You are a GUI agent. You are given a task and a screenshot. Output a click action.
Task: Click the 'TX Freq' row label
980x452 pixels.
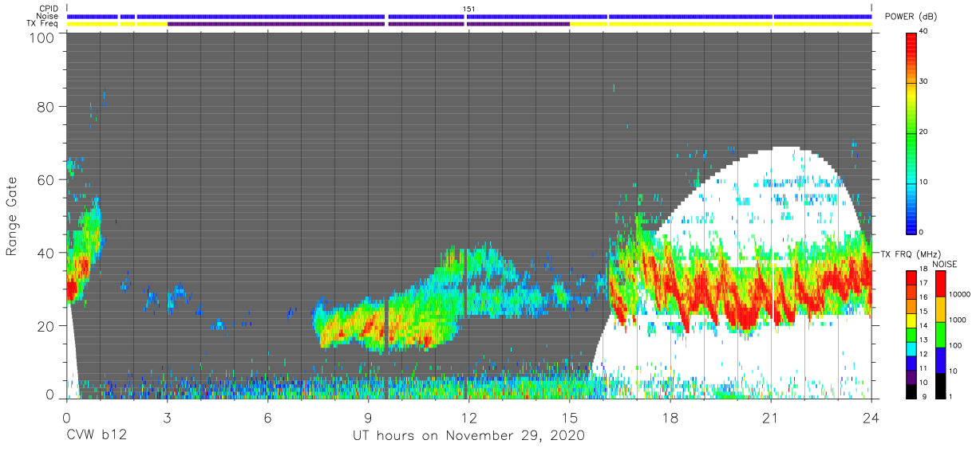[42, 23]
